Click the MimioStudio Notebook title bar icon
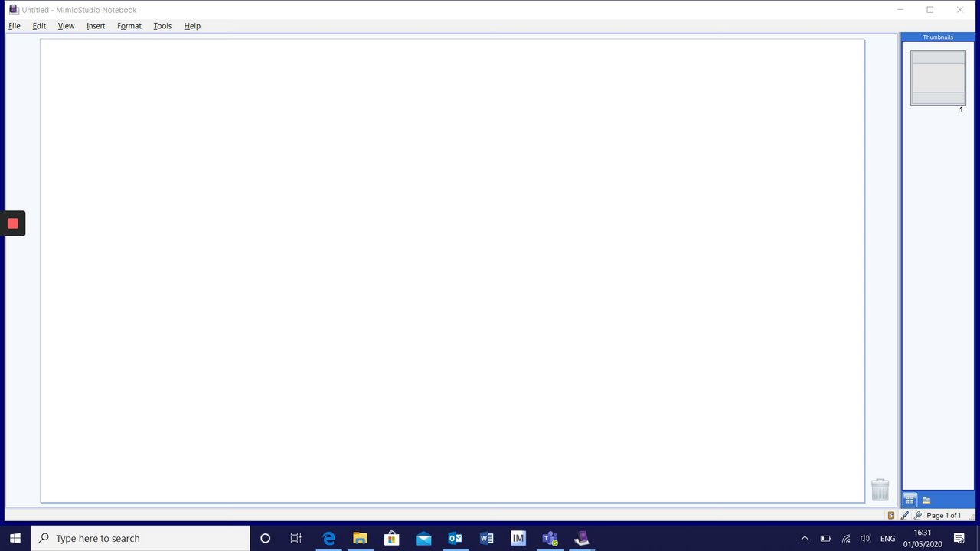This screenshot has height=551, width=980. 14,10
